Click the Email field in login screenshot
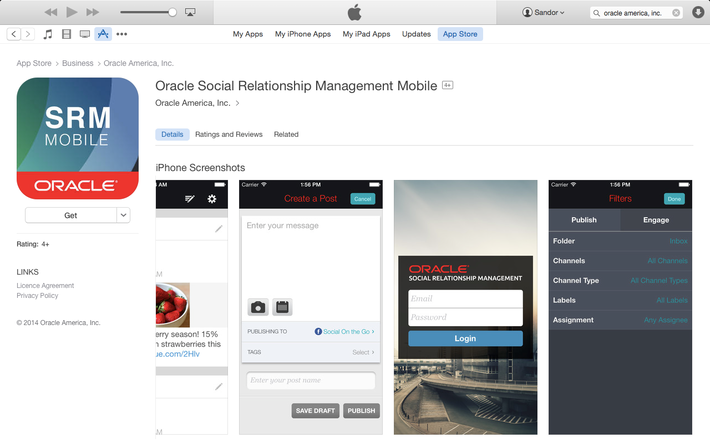Screen dimensions: 710x443 465,299
